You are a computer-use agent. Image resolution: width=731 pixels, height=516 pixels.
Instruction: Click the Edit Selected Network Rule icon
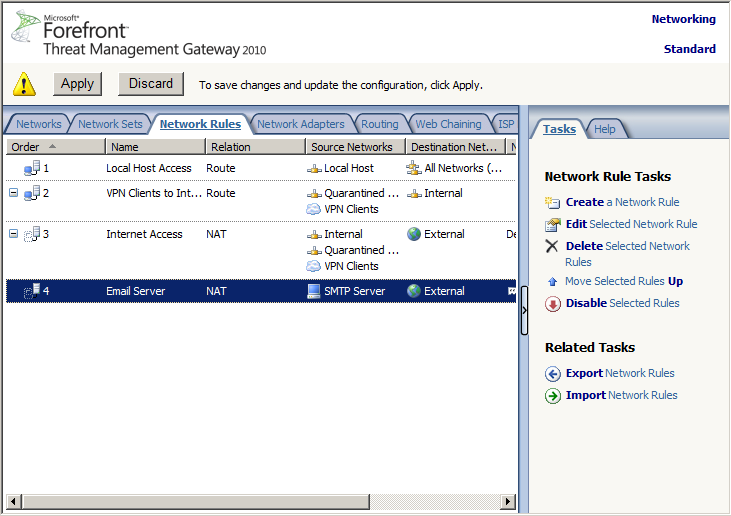coord(552,225)
